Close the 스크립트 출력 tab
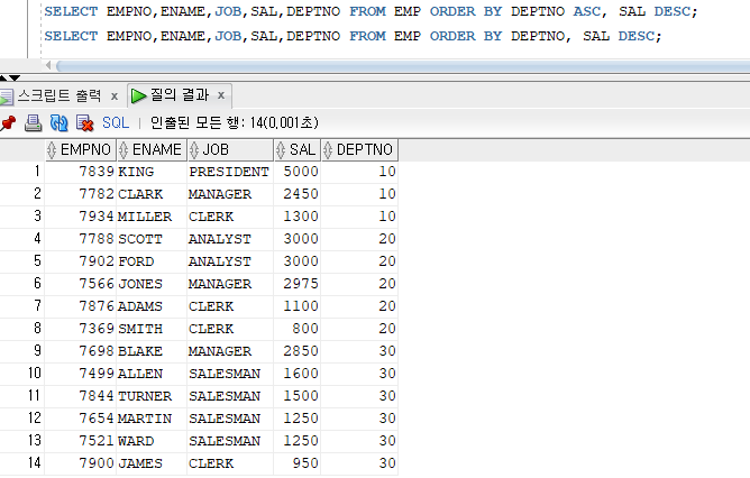The image size is (750, 478). [114, 96]
